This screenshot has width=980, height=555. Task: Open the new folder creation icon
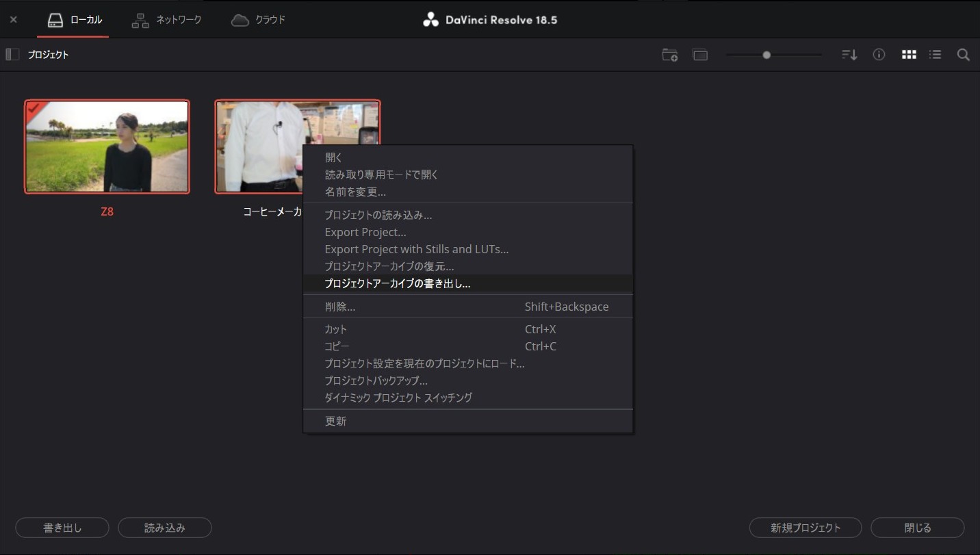[669, 55]
